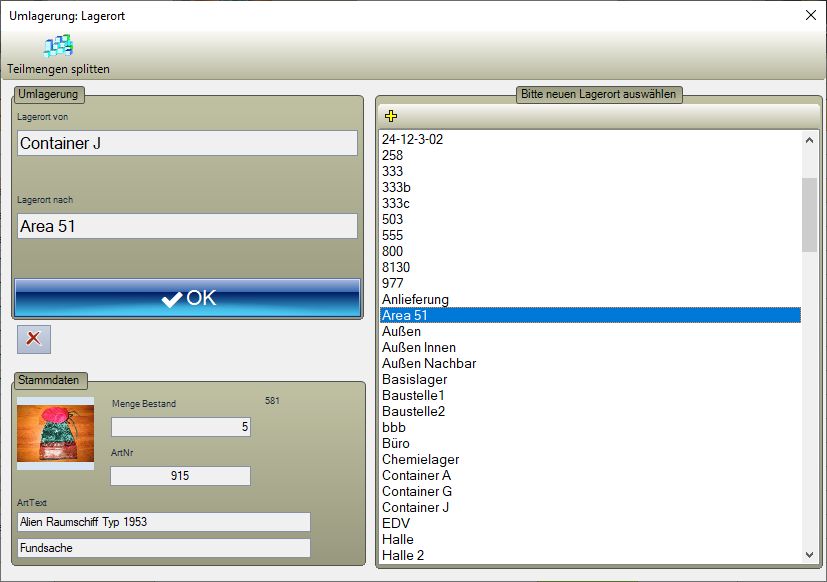Screen dimensions: 827x582
Task: Select location 503
Action: [590, 220]
